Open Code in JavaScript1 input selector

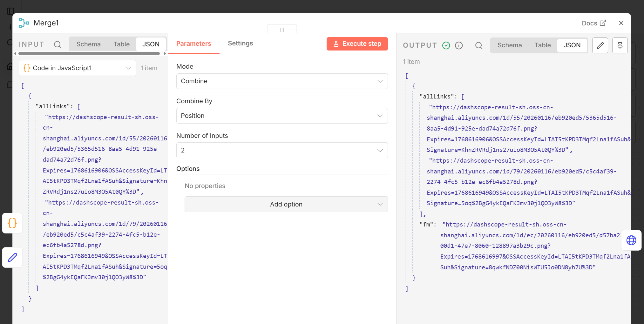click(x=78, y=68)
